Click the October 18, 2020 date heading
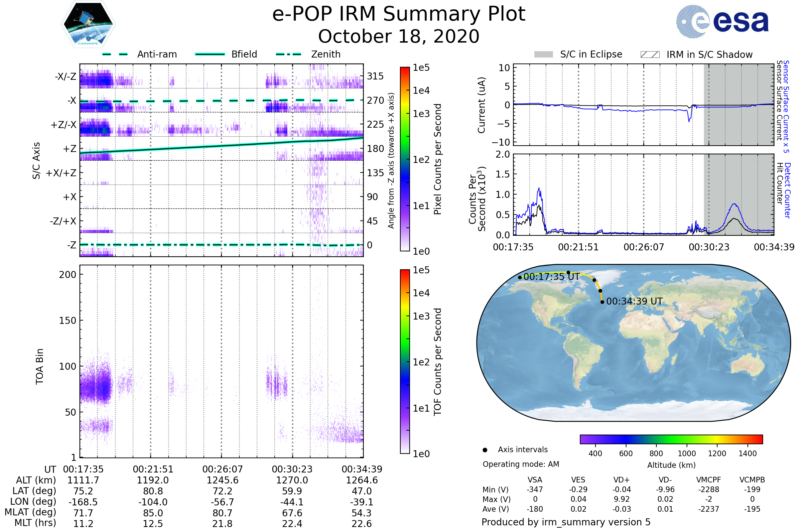798x532 pixels. point(399,37)
